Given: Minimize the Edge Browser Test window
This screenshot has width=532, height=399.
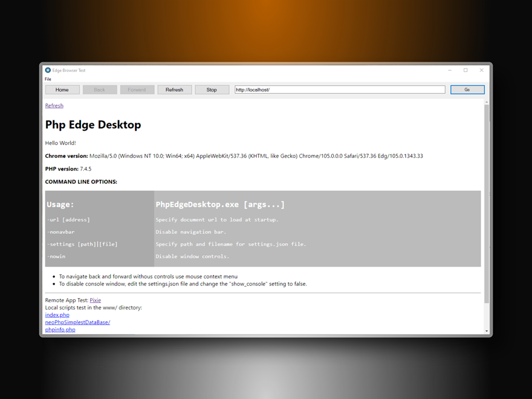Looking at the screenshot, I should pyautogui.click(x=450, y=70).
